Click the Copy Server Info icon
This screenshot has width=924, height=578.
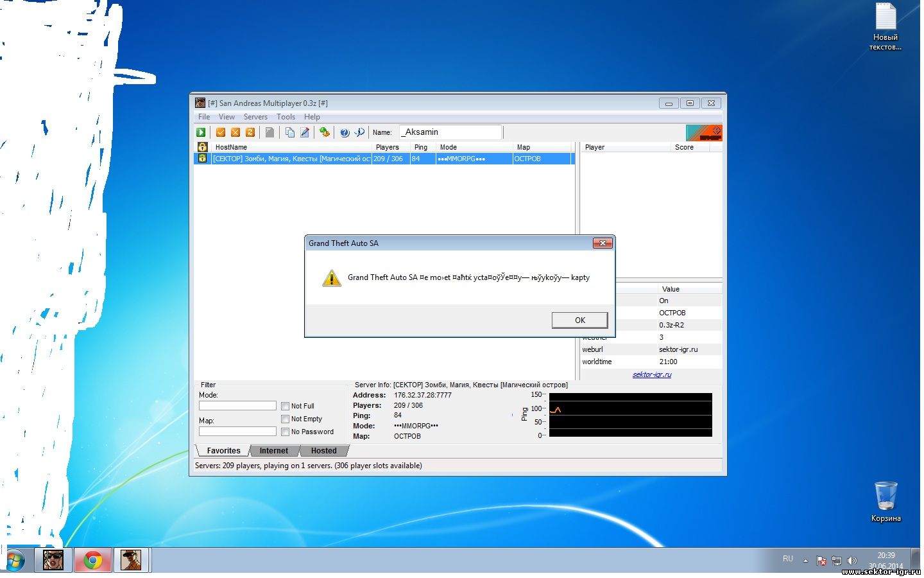point(290,132)
